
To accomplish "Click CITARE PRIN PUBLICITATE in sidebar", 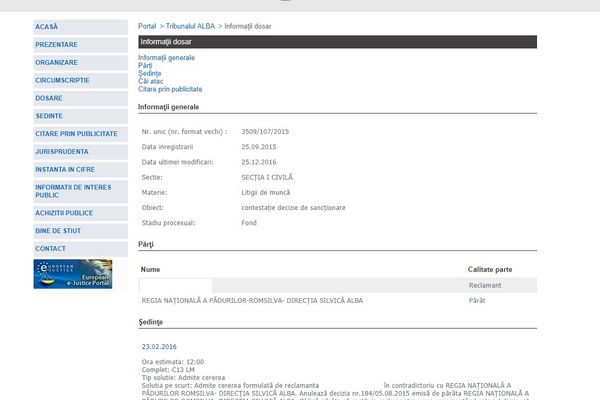I will click(x=76, y=134).
